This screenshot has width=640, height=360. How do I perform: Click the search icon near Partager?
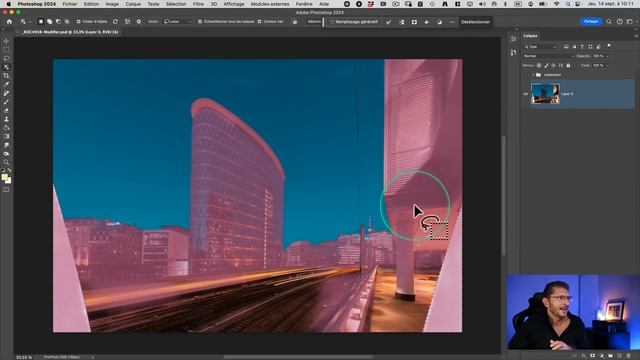click(x=609, y=22)
